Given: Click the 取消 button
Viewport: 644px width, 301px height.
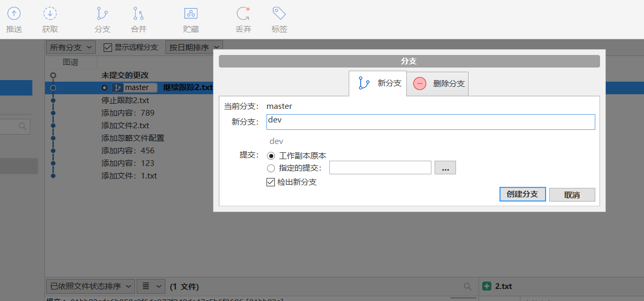Looking at the screenshot, I should click(x=572, y=195).
